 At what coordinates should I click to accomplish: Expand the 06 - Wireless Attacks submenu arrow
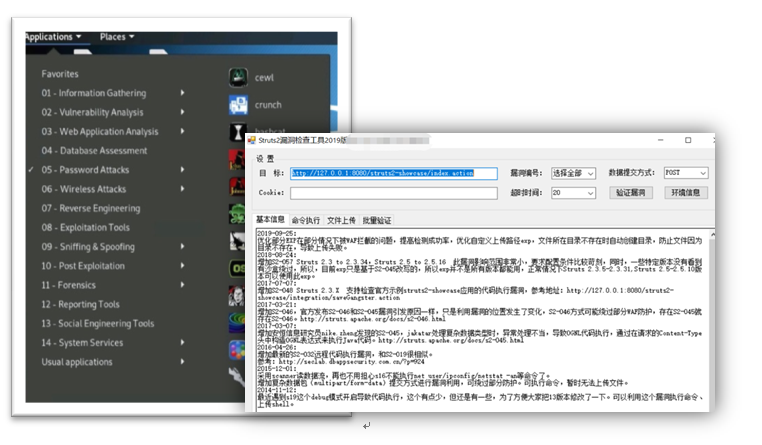tap(183, 189)
